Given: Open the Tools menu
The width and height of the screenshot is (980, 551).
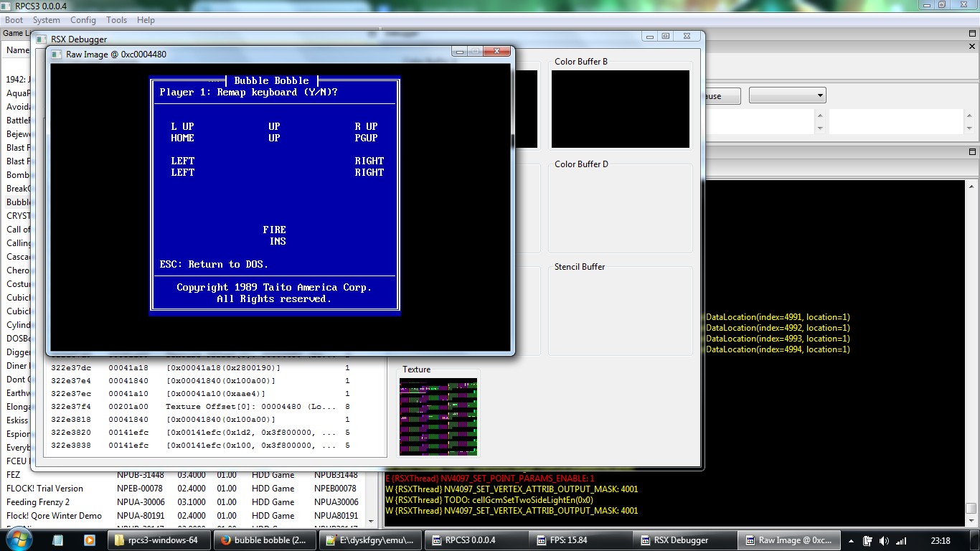Looking at the screenshot, I should click(x=116, y=20).
